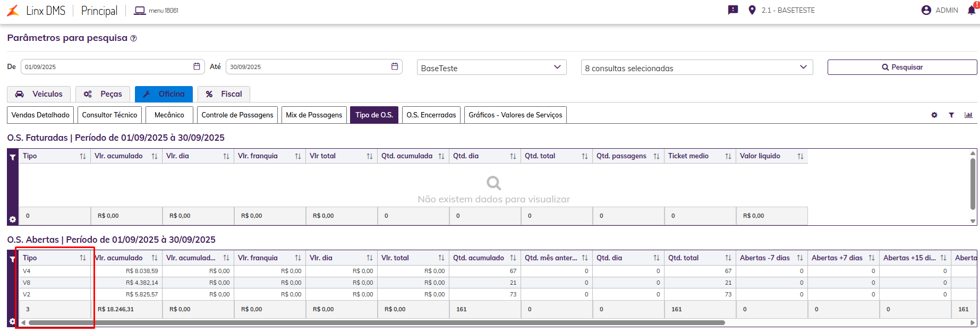Viewport: 980px width, 332px height.
Task: Click the chart view icon above tables
Action: pos(968,115)
